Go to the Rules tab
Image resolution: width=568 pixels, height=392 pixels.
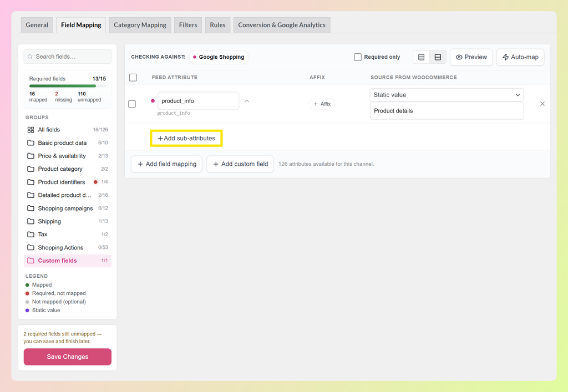[x=217, y=25]
